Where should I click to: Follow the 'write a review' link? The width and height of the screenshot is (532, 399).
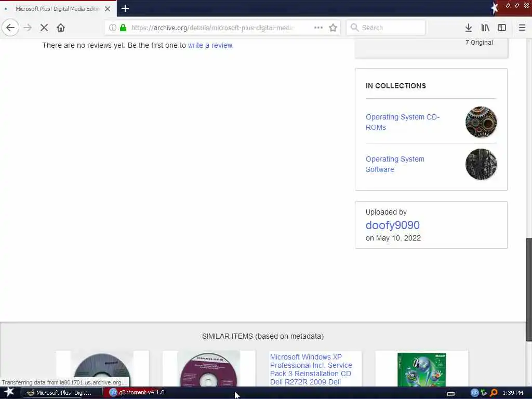pos(210,45)
